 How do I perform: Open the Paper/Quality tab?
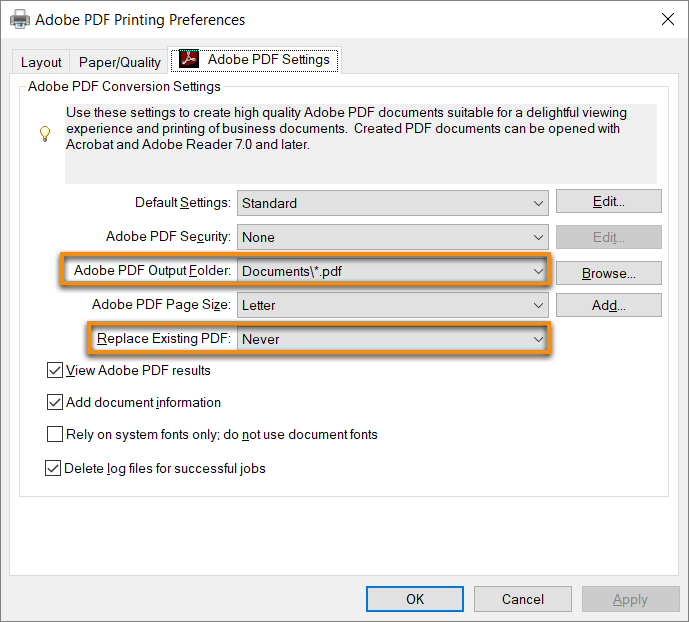tap(120, 62)
